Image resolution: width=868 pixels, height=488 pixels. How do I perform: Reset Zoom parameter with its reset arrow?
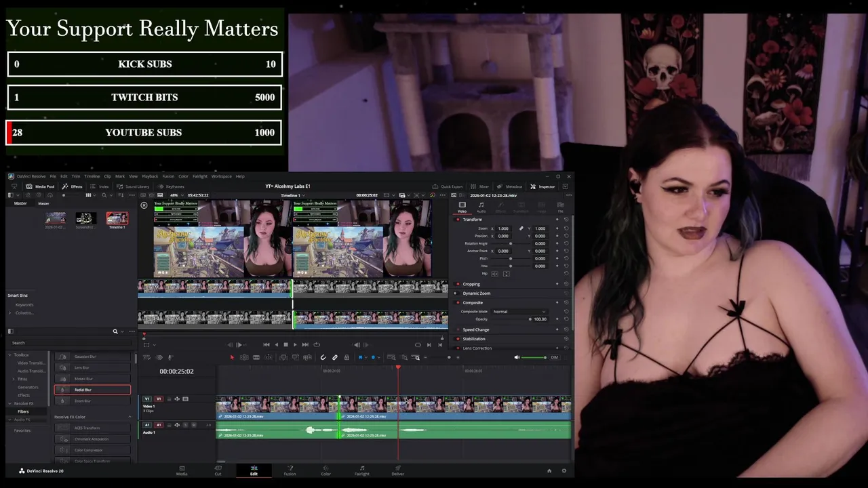566,228
